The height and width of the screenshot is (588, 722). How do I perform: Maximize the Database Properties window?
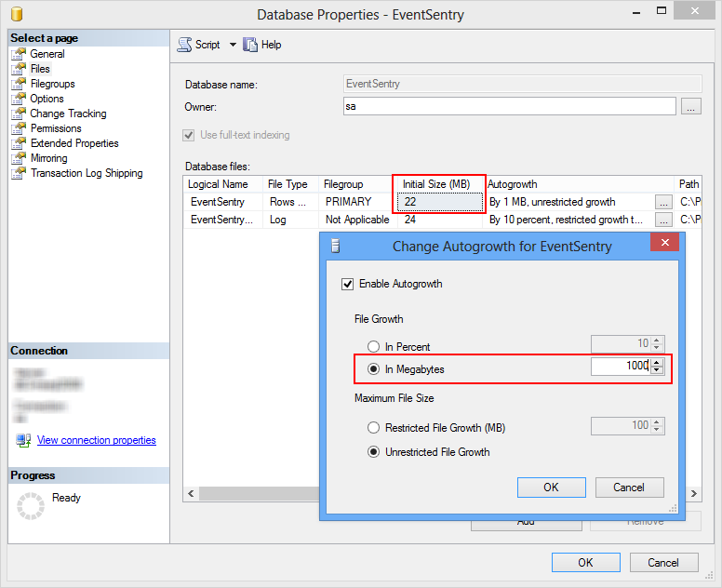662,11
